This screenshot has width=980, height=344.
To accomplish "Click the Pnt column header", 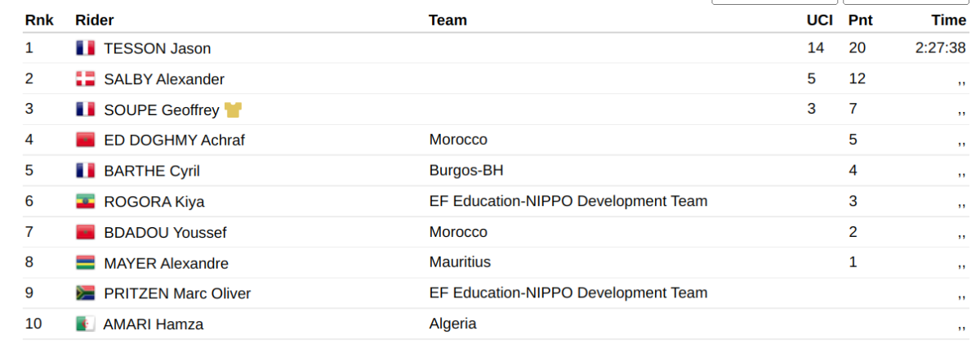I will pyautogui.click(x=860, y=20).
